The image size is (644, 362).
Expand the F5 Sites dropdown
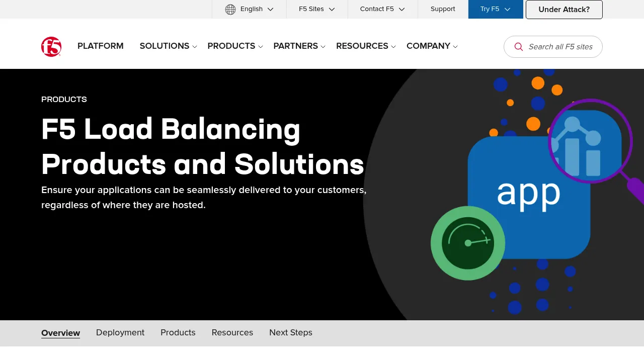coord(317,9)
